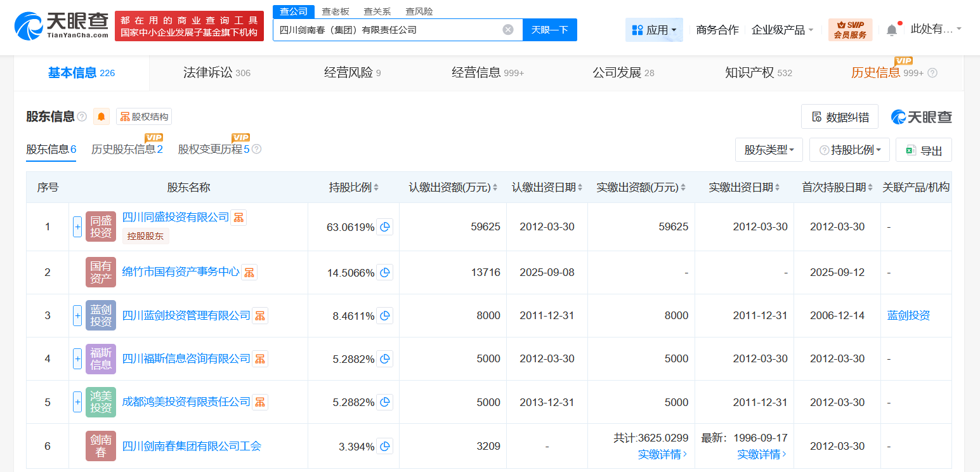Open the 应用 apps dropdown
980x472 pixels.
pos(654,30)
